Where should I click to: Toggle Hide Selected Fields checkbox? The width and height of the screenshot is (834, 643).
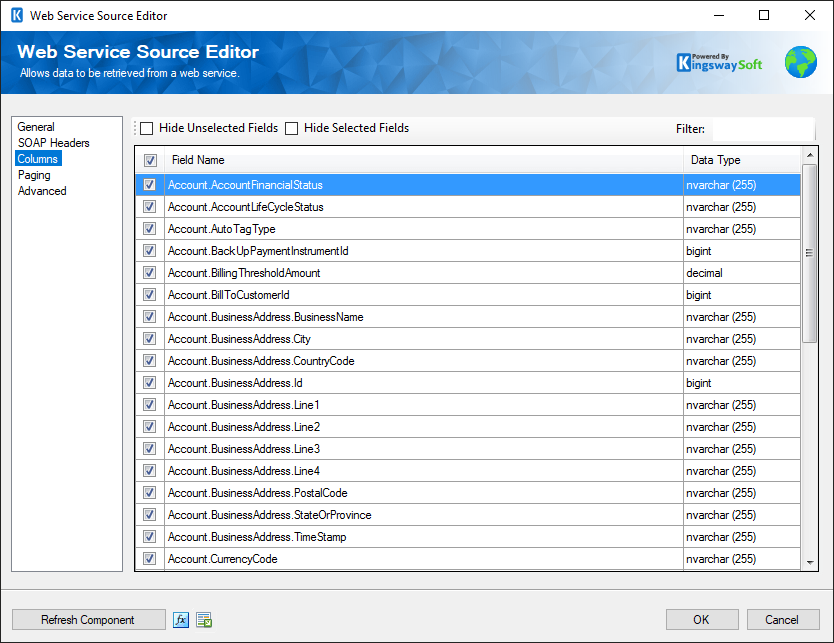click(x=291, y=128)
